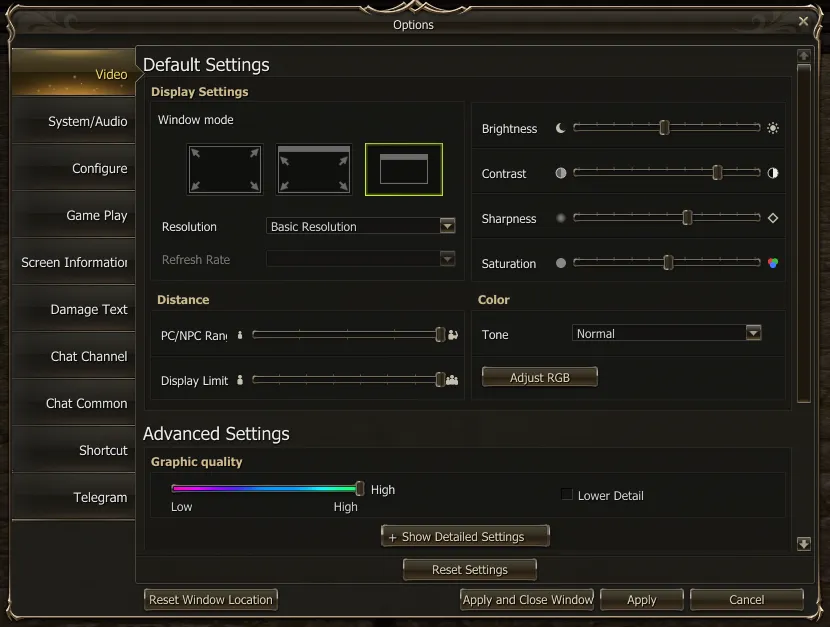Click the Cancel button
The image size is (830, 627).
(x=746, y=599)
